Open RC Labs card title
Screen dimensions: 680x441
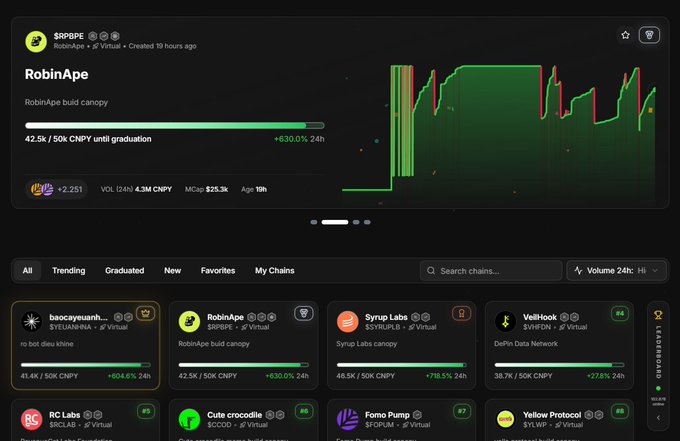pyautogui.click(x=65, y=415)
